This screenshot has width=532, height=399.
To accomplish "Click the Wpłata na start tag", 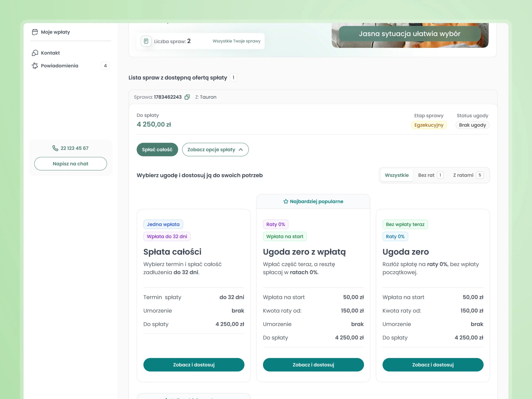I will (285, 237).
